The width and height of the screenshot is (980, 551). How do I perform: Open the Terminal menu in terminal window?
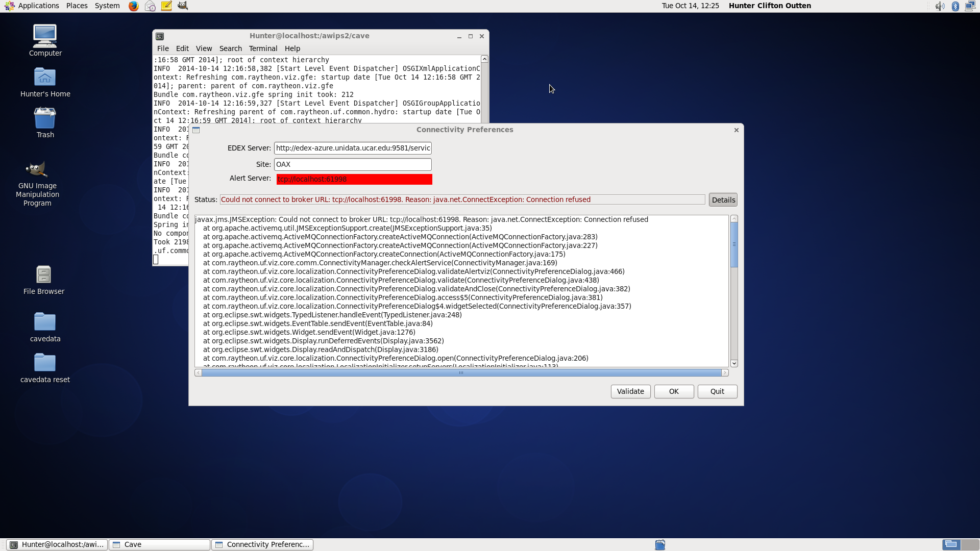[x=263, y=48]
